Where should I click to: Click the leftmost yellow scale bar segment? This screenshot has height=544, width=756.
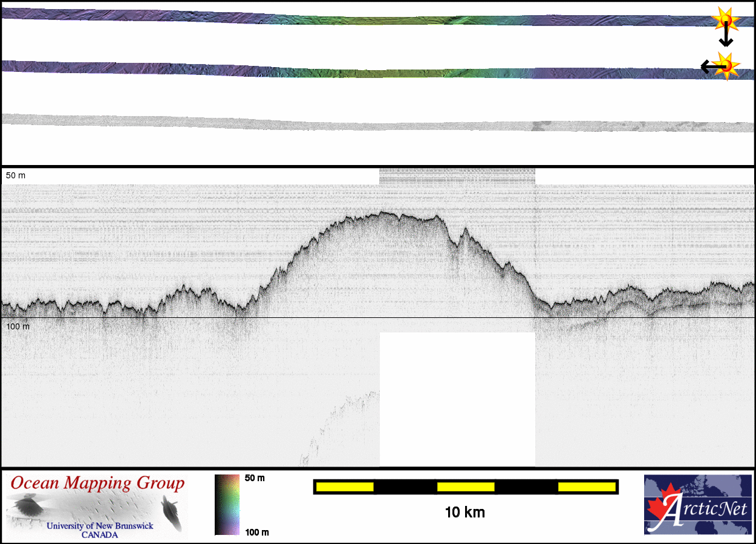click(x=344, y=487)
